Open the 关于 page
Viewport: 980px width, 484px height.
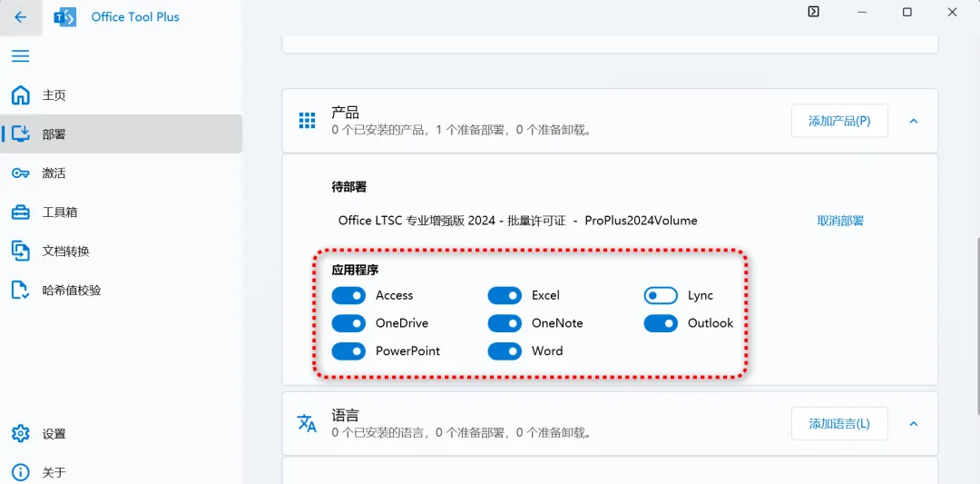pos(122,472)
